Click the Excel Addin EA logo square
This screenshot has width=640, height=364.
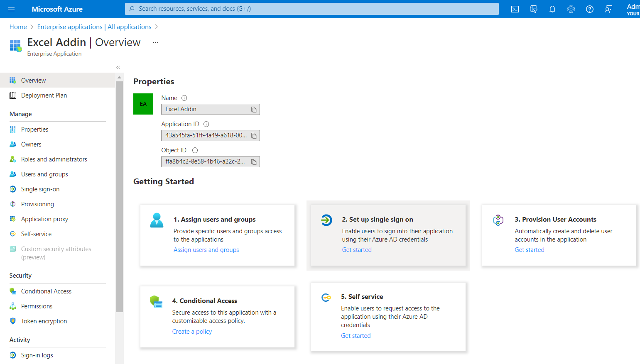pos(143,104)
